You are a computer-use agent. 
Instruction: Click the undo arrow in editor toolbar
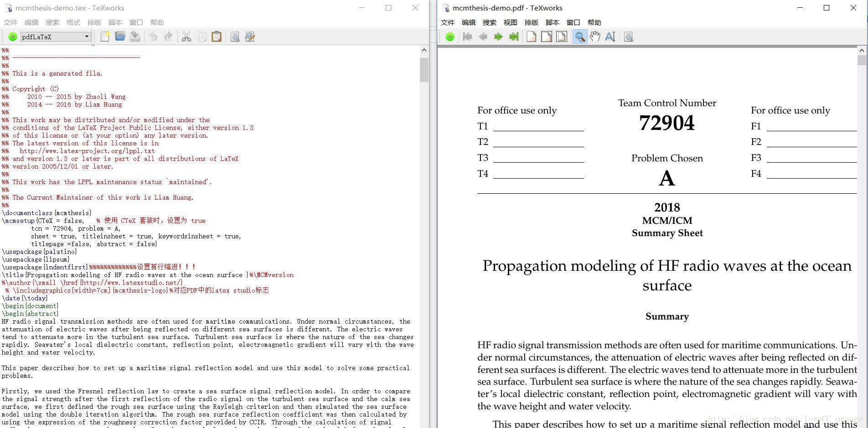tap(153, 37)
